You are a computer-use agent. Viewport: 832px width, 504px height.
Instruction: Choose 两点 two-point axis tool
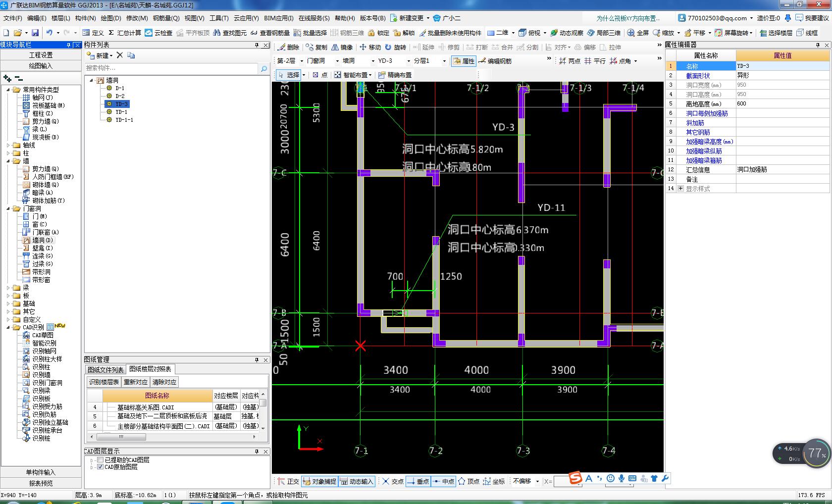tap(570, 61)
